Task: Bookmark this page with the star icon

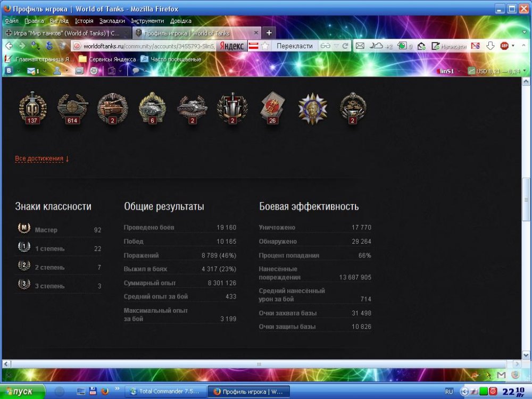Action: coord(265,46)
